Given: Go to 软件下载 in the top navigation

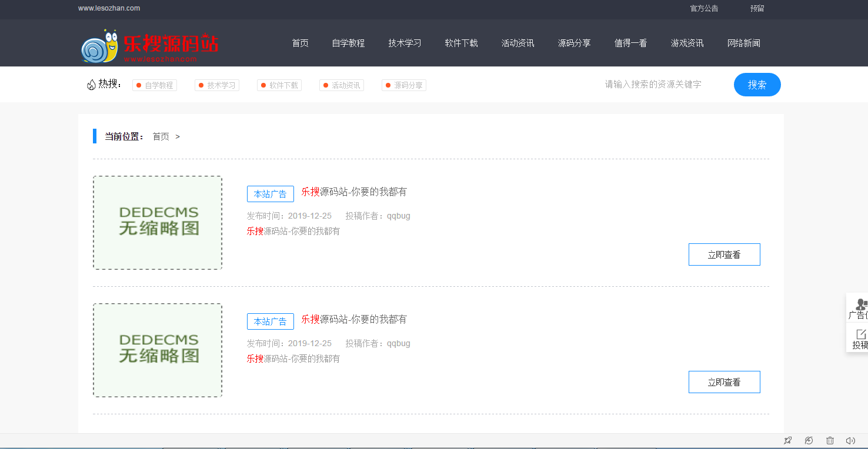Looking at the screenshot, I should 461,43.
